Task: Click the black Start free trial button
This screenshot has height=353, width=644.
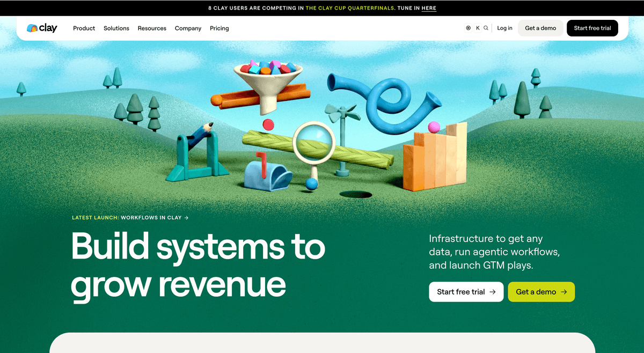Action: 592,28
